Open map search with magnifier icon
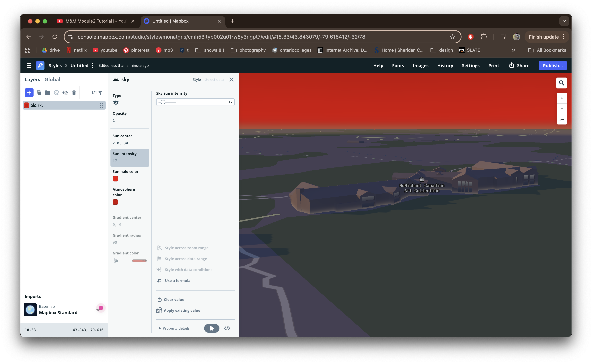Viewport: 592px width, 364px height. (x=562, y=83)
